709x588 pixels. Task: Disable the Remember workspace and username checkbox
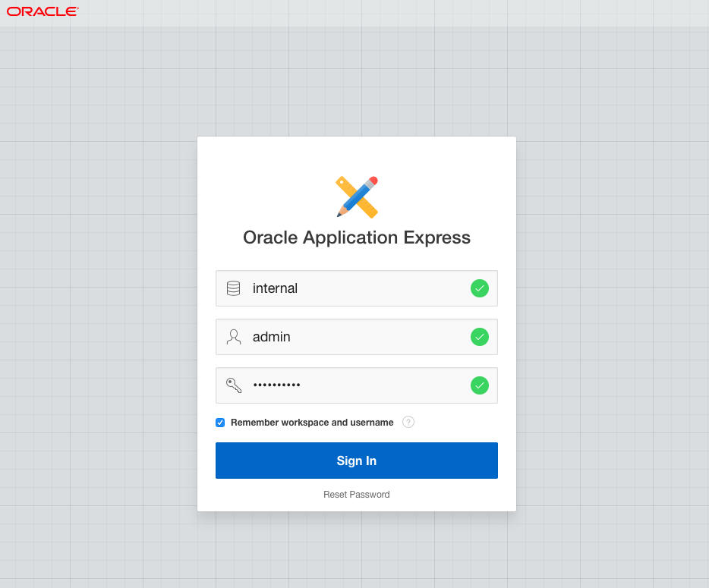pyautogui.click(x=220, y=422)
